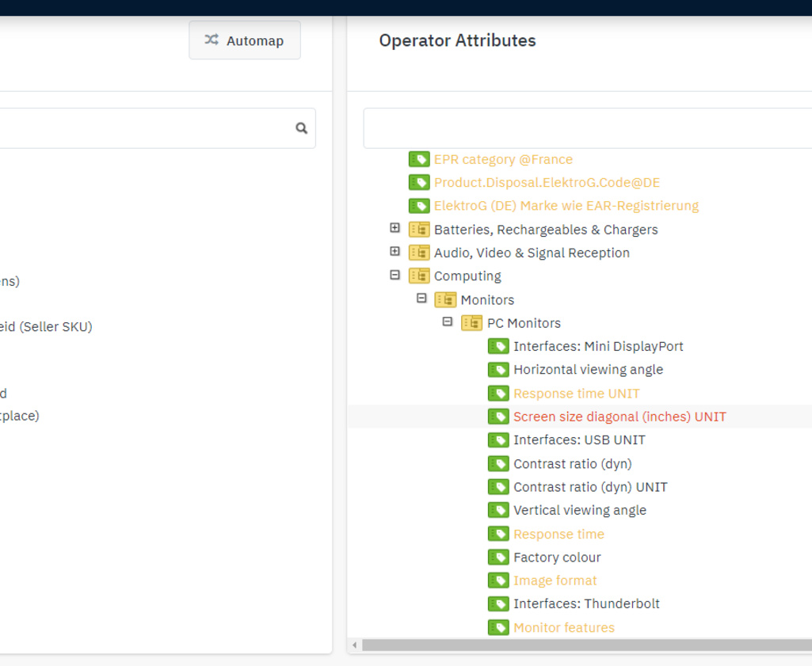Click tag icon for Horizontal viewing angle
The height and width of the screenshot is (666, 812).
point(498,370)
